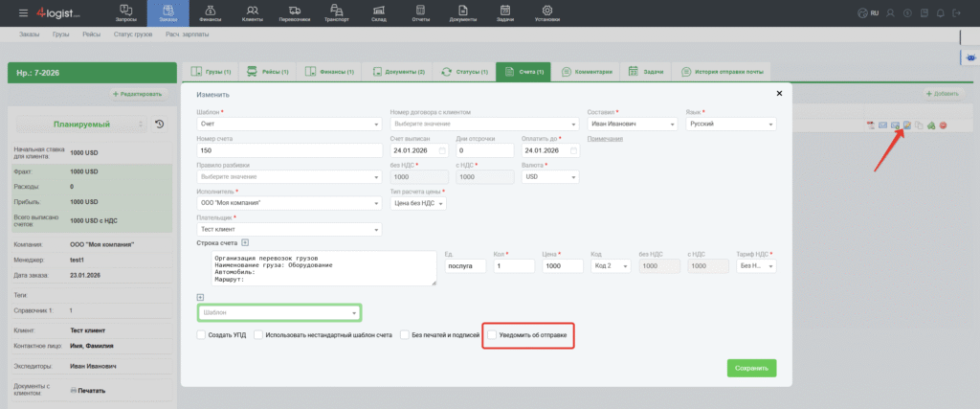This screenshot has height=409, width=980.
Task: Click the red delete invoice icon
Action: click(943, 125)
